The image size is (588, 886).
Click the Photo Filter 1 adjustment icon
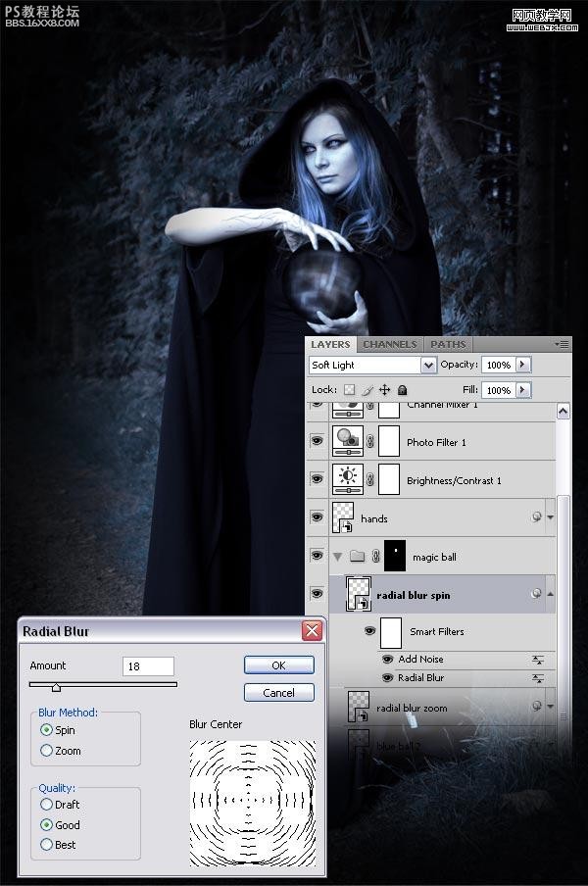tap(348, 441)
